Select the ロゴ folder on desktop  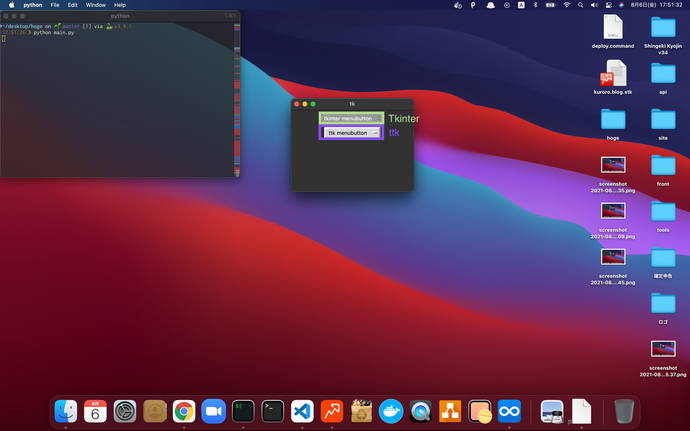click(x=663, y=303)
